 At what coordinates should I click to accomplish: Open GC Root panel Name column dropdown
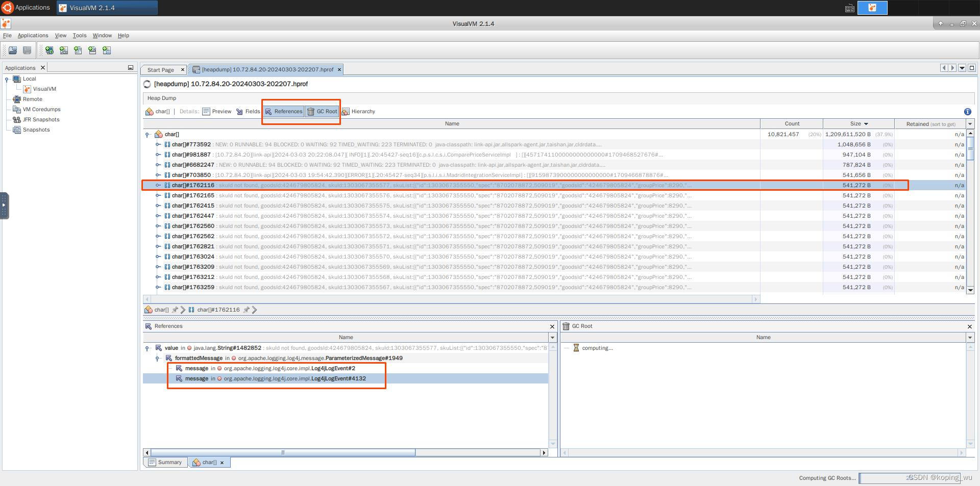pyautogui.click(x=970, y=337)
